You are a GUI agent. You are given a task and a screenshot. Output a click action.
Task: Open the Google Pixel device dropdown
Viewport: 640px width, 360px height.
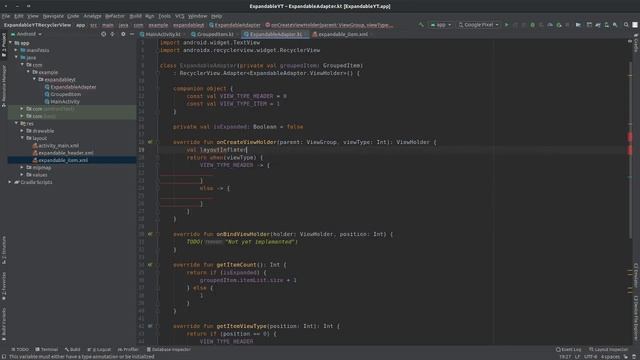[478, 25]
